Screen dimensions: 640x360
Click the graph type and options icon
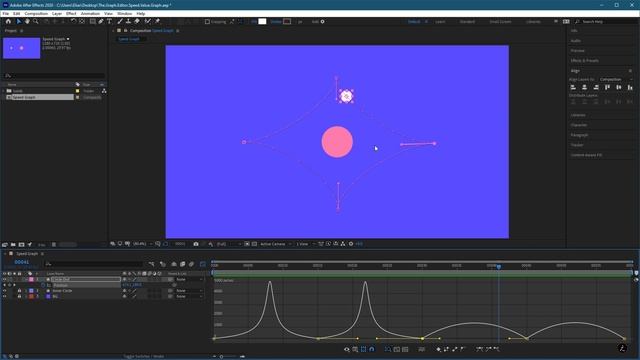[x=355, y=349]
